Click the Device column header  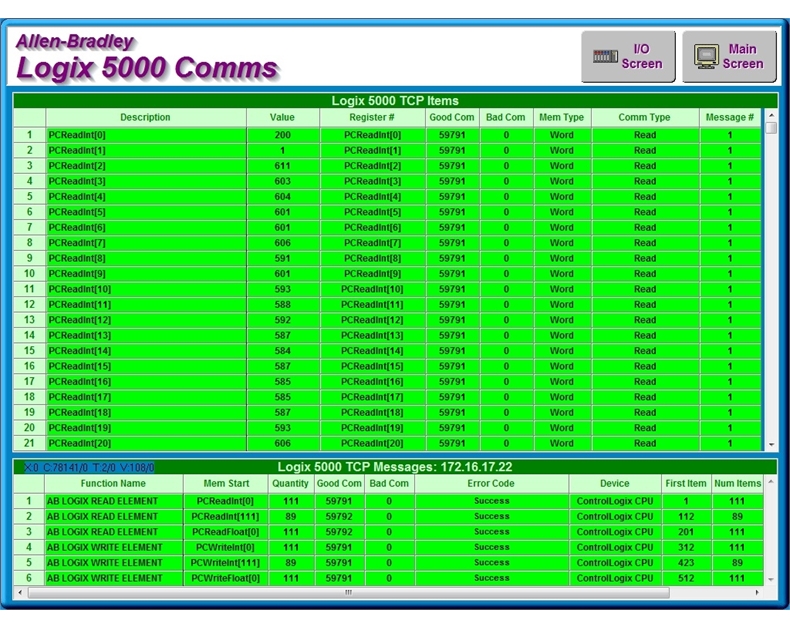615,483
